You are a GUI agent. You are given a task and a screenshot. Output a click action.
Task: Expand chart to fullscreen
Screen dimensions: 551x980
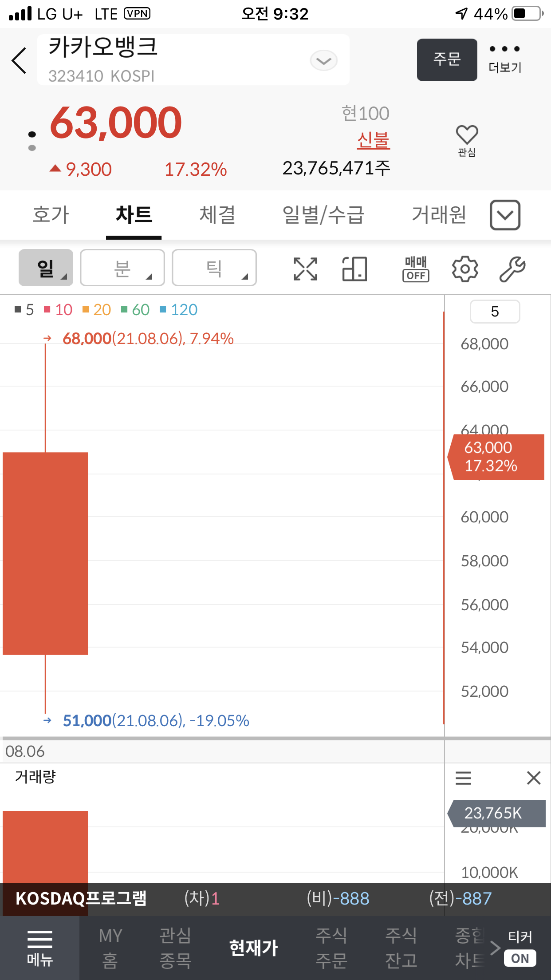pyautogui.click(x=305, y=269)
